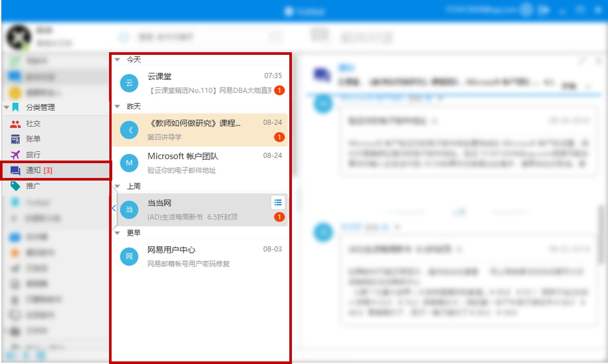
Task: Click the unread badge beside 第四讲导学
Action: (x=279, y=137)
